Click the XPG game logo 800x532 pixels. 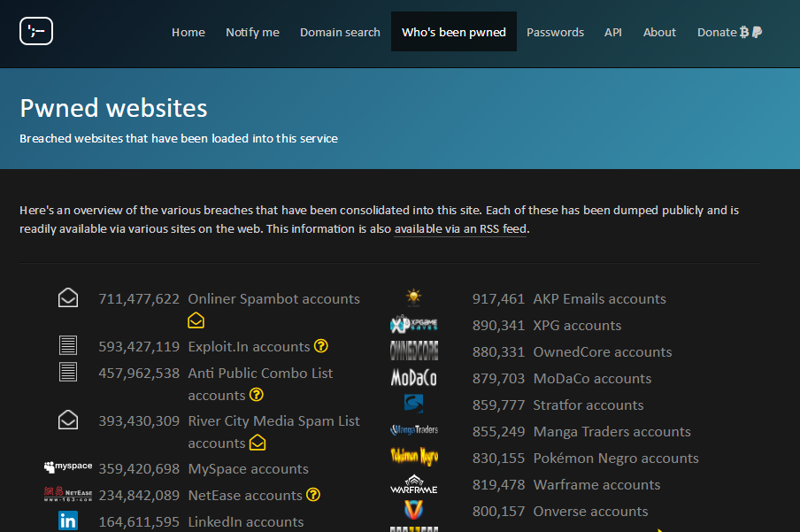[413, 325]
